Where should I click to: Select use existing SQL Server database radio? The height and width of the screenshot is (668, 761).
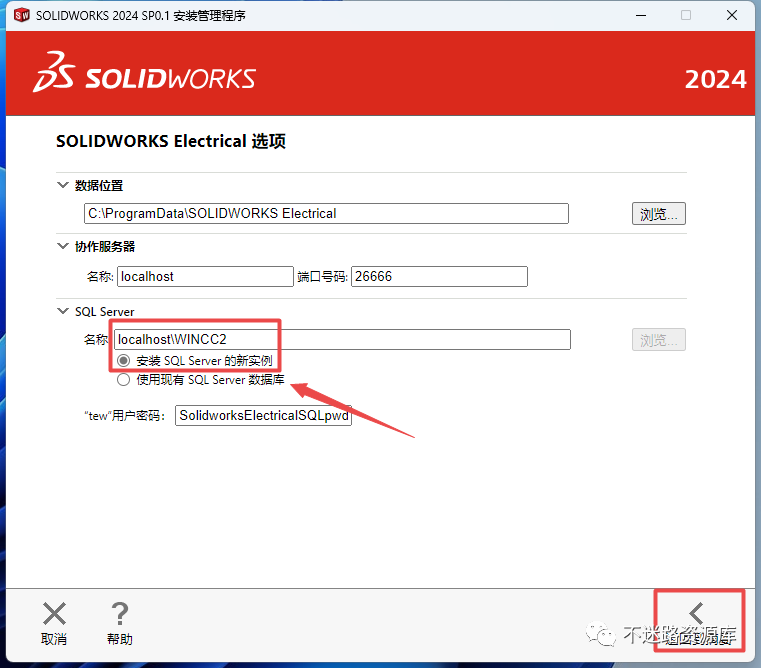123,380
